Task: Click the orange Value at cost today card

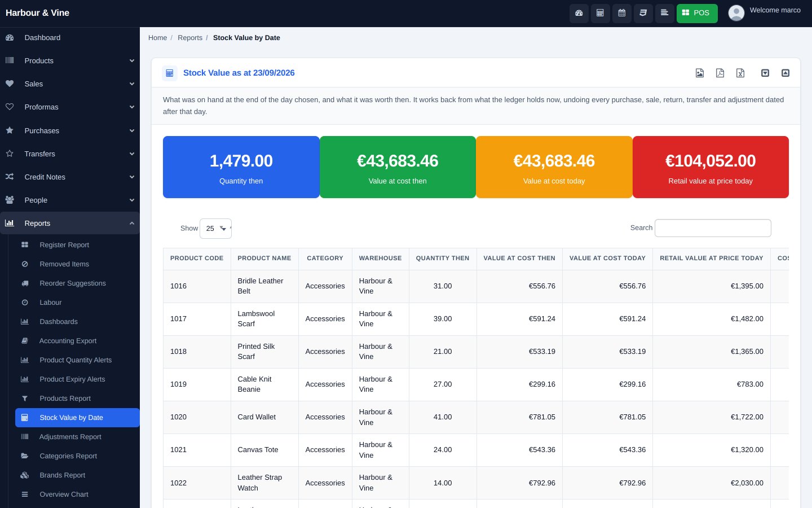Action: pos(554,167)
